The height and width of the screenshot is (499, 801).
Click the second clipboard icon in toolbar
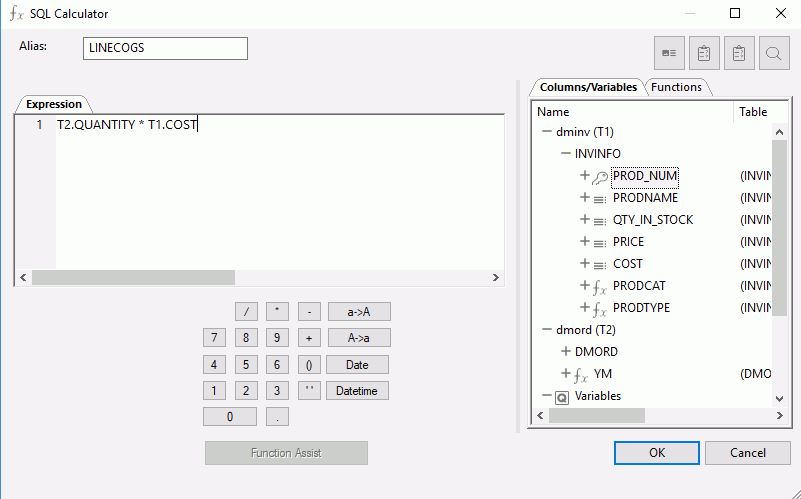pyautogui.click(x=739, y=53)
